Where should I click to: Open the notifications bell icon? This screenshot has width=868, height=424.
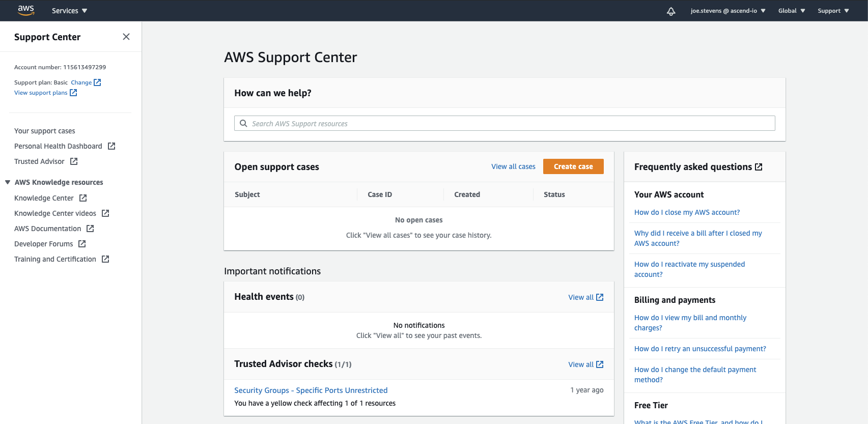coord(671,11)
